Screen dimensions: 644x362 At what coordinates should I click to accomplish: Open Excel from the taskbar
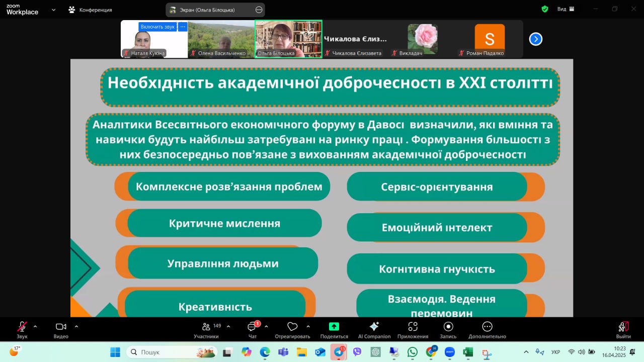click(x=468, y=352)
